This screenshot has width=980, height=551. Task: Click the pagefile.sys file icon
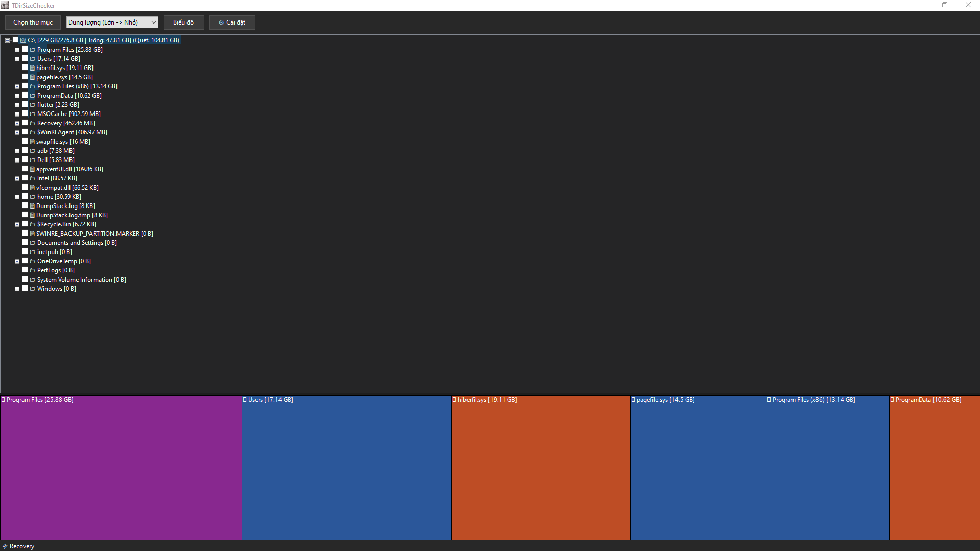[x=33, y=77]
